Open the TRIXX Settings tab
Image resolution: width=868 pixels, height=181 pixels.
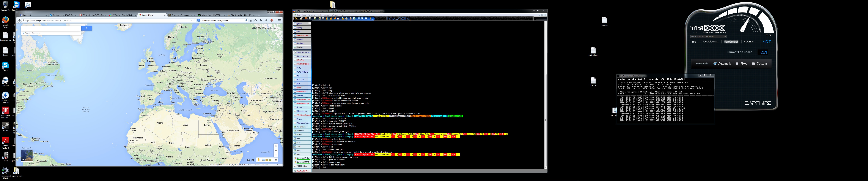[748, 42]
